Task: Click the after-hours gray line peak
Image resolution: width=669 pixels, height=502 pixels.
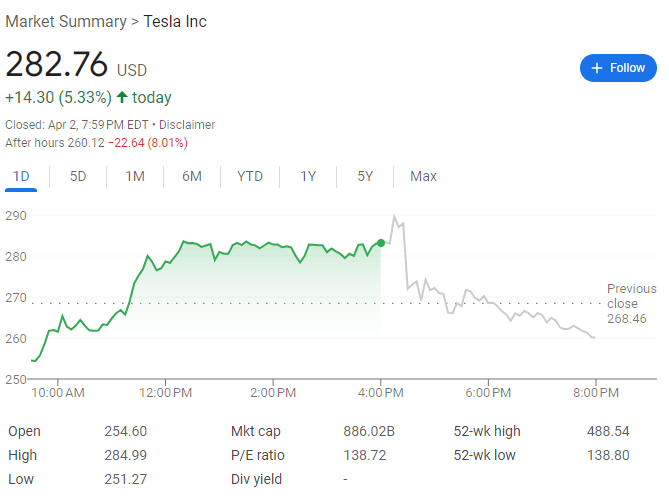Action: (x=394, y=216)
